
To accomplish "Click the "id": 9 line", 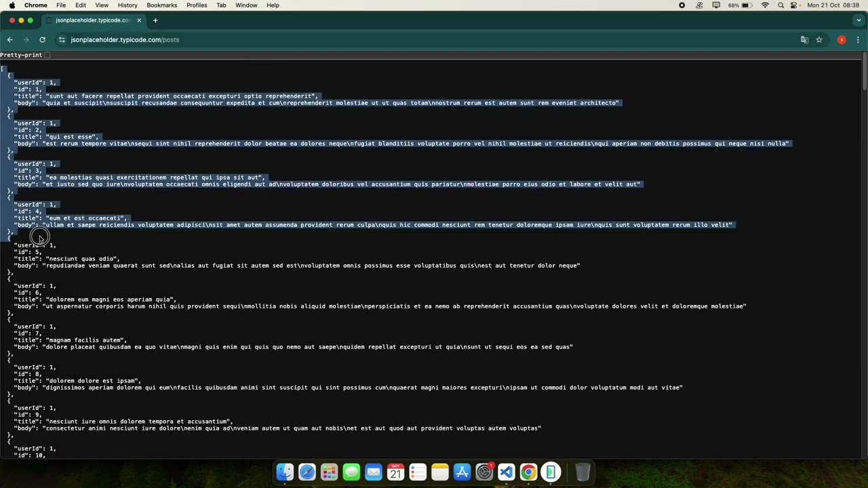I will coord(28,415).
